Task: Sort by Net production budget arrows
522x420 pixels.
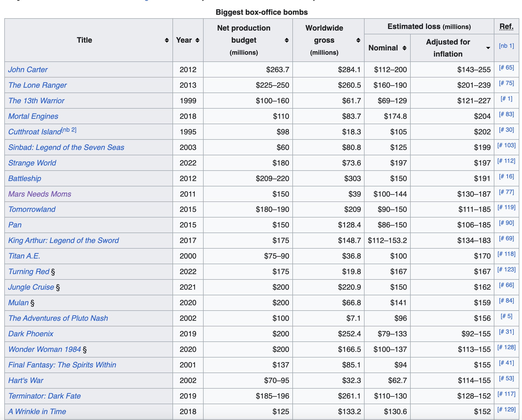Action: tap(286, 40)
